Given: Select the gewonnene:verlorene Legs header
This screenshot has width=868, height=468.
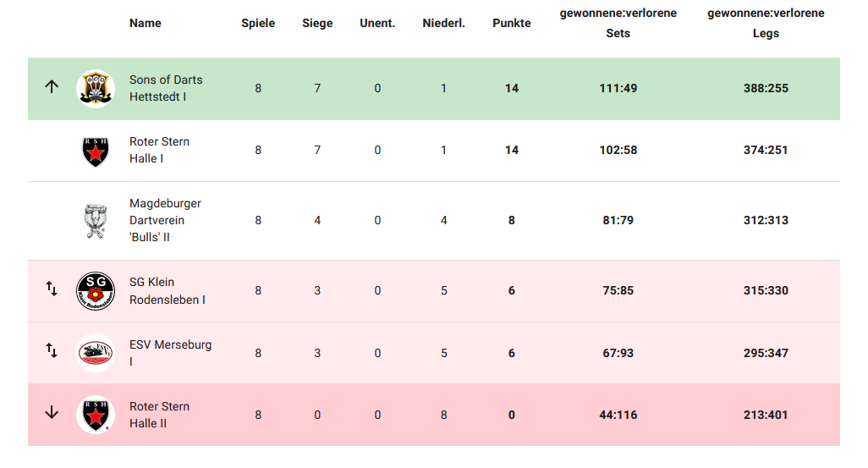Looking at the screenshot, I should click(766, 23).
